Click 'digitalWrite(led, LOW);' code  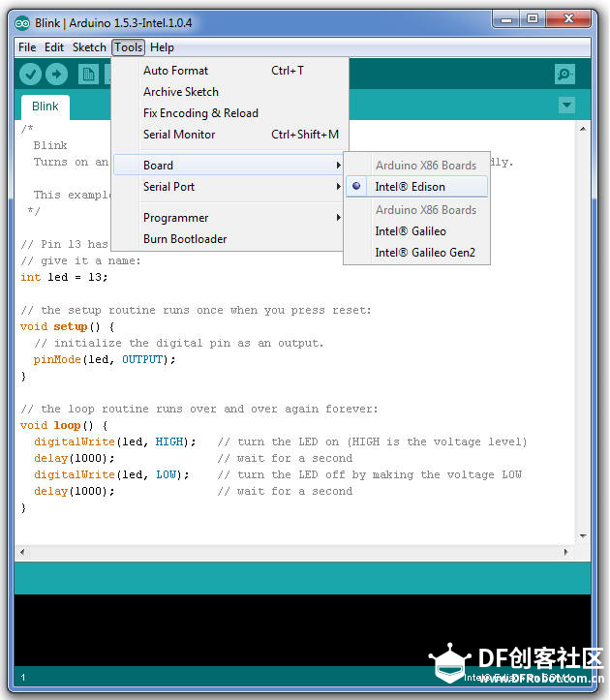[111, 475]
